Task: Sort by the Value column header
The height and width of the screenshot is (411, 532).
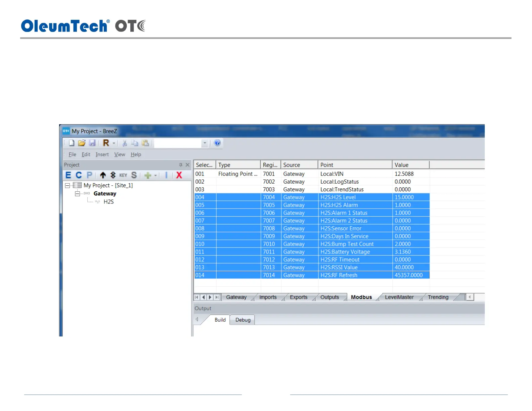Action: (411, 165)
